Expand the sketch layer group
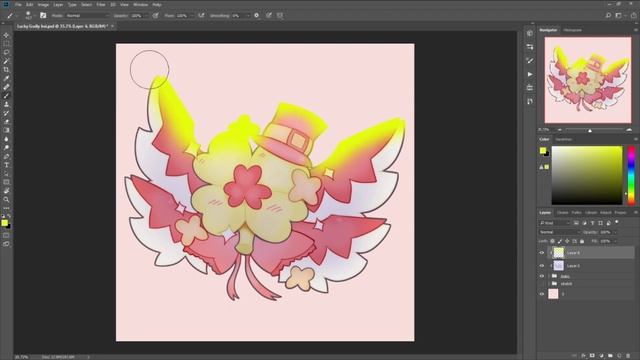Viewport: 640px width, 360px height. (x=550, y=284)
